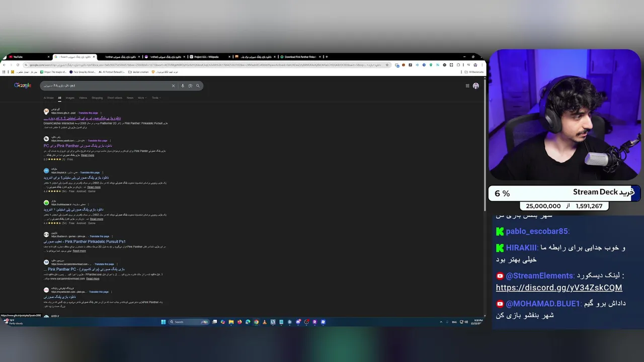This screenshot has height=362, width=644.
Task: Open File Explorer from the taskbar
Action: click(x=231, y=322)
